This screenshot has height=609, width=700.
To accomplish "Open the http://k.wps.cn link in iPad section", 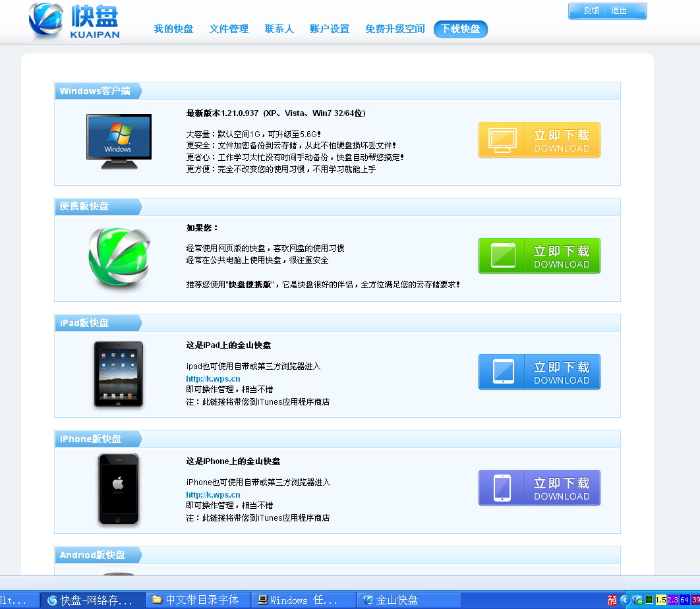I will coord(213,378).
